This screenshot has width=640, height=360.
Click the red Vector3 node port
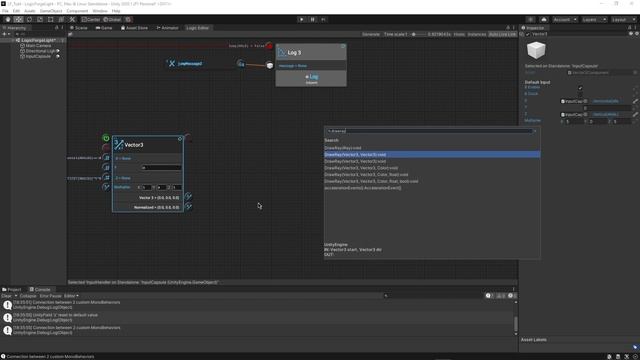coord(106,147)
